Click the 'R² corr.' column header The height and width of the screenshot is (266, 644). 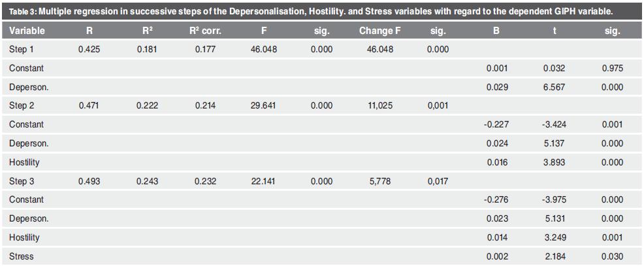pyautogui.click(x=204, y=31)
